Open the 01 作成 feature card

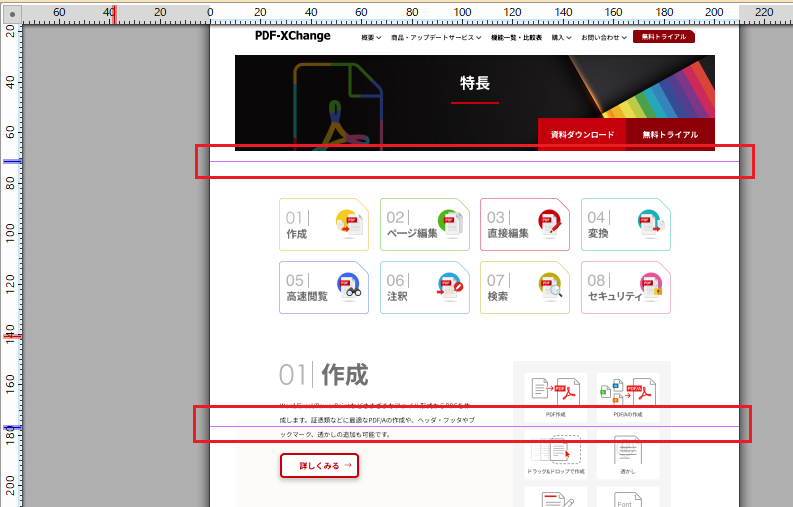[324, 225]
